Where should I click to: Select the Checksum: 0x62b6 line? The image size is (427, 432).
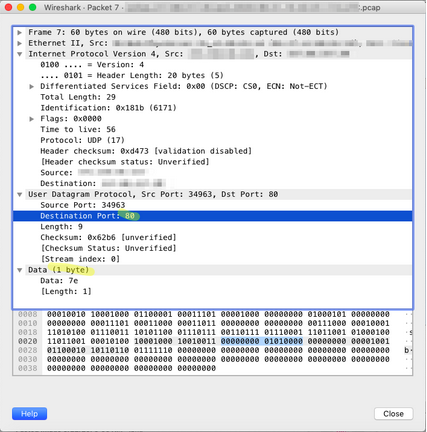[x=108, y=237]
